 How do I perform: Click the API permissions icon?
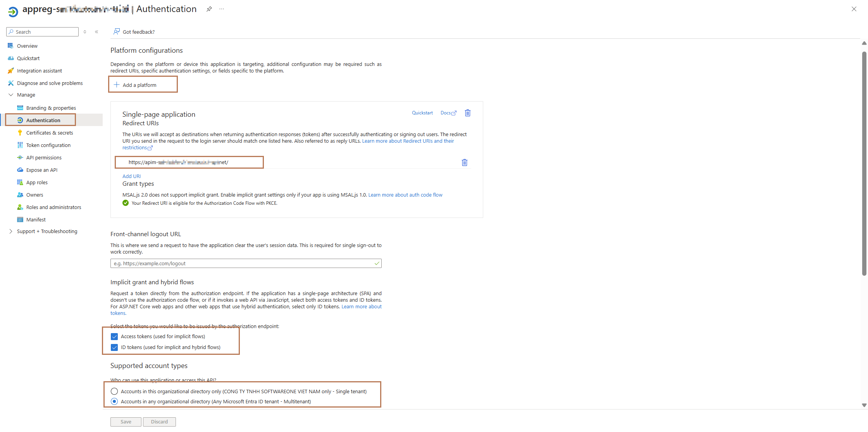(x=20, y=157)
